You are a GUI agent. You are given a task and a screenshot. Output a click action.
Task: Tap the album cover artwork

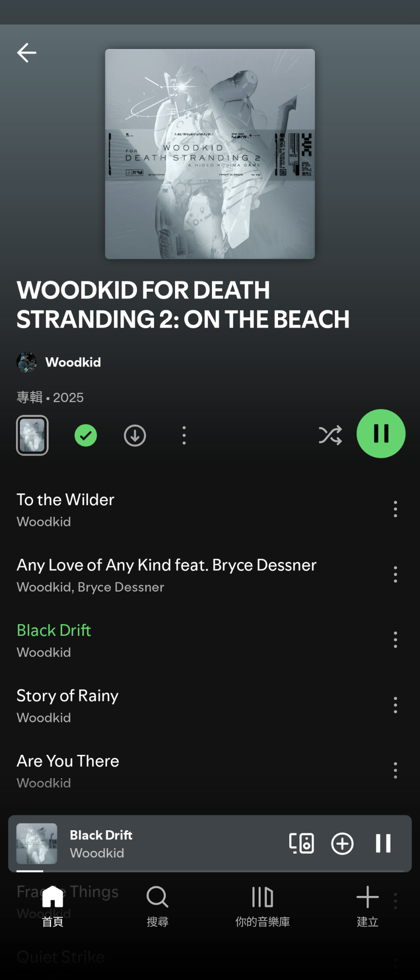pos(210,154)
